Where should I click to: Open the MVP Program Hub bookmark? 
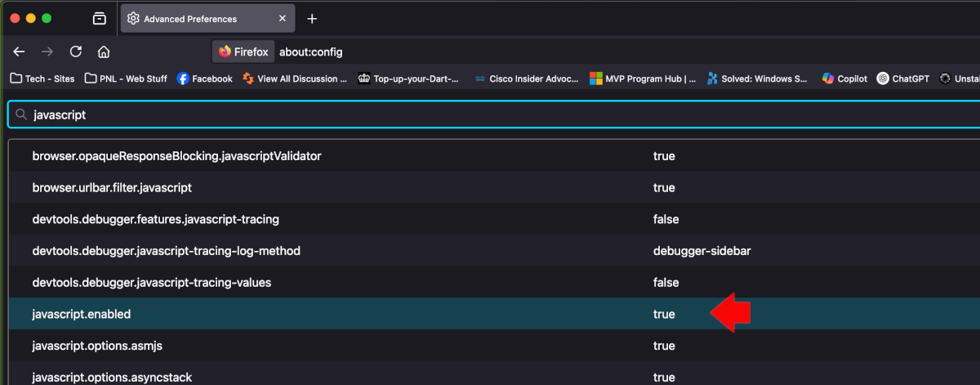coord(642,78)
